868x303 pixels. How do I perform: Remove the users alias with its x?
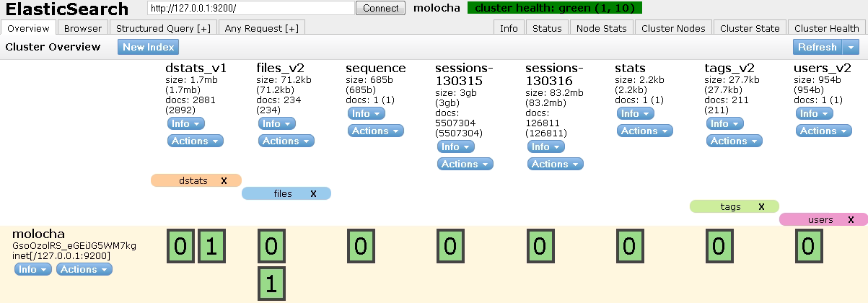pos(851,219)
